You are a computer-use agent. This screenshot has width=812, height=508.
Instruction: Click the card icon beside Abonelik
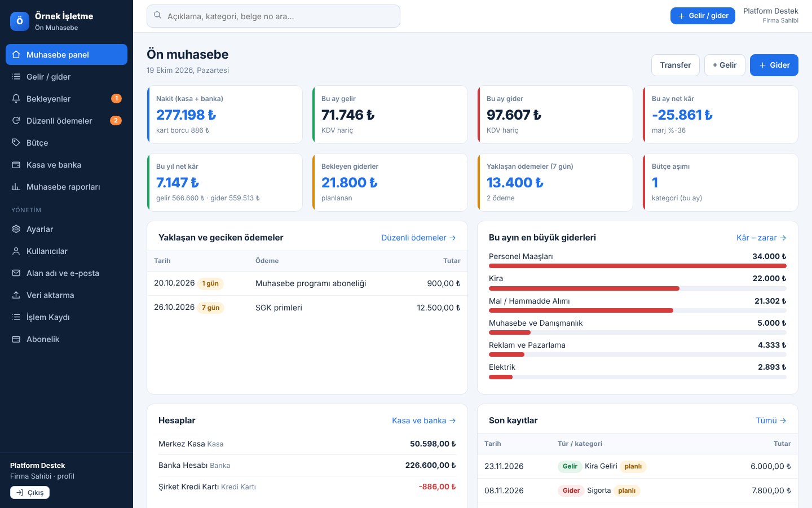tap(16, 339)
